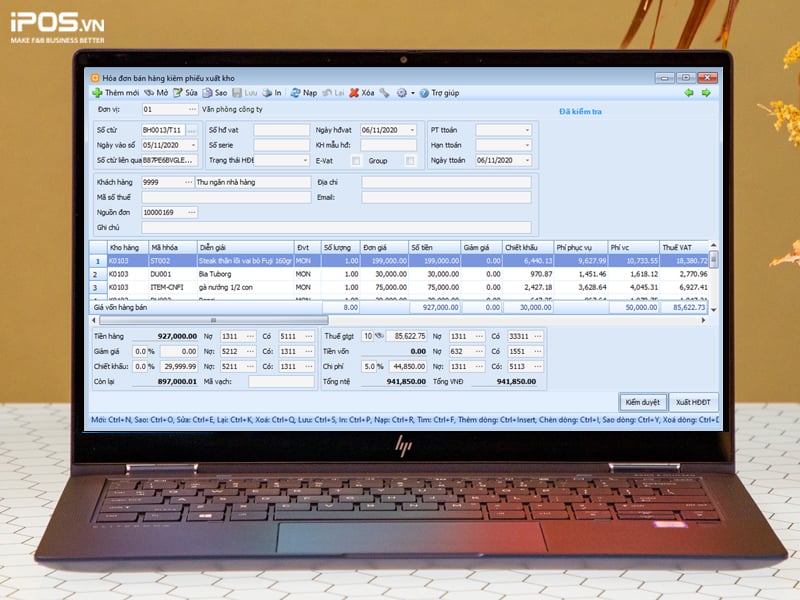800x600 pixels.
Task: Print the invoice with the In icon
Action: (267, 93)
